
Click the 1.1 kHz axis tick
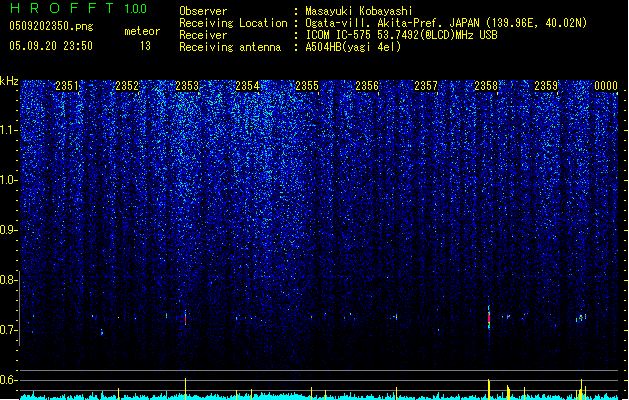tap(9, 130)
